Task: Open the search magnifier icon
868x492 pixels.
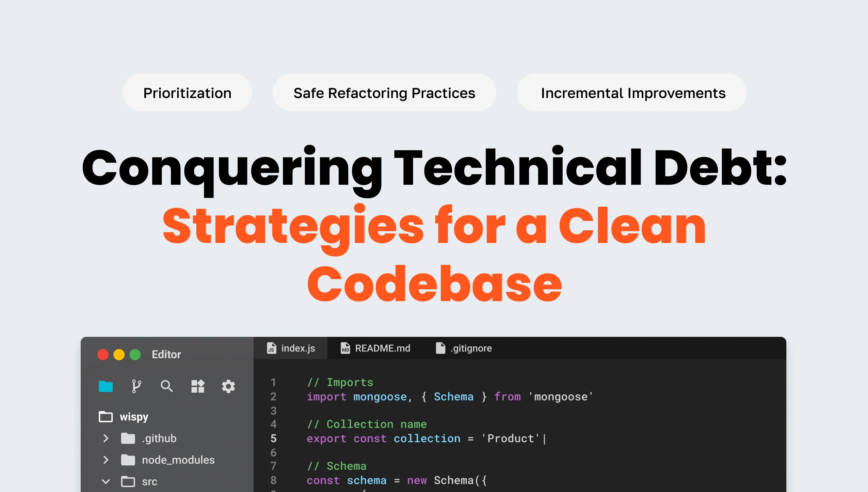Action: (166, 387)
